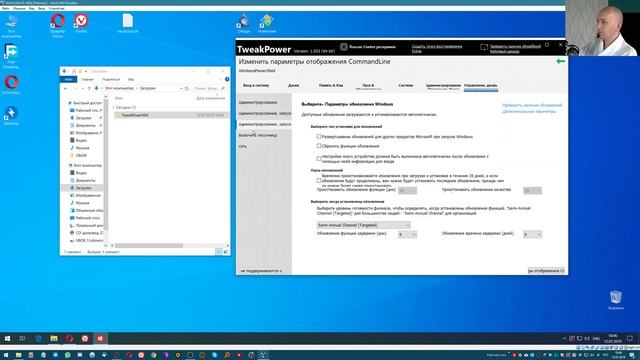
Task: Go up one folder in Explorer
Action: [89, 88]
